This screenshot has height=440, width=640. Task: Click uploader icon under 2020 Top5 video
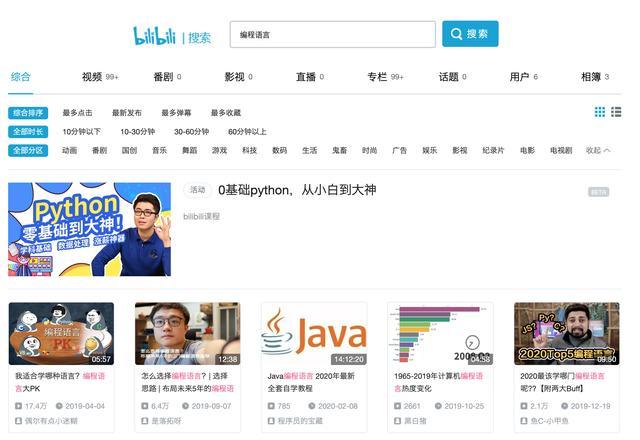pyautogui.click(x=524, y=420)
